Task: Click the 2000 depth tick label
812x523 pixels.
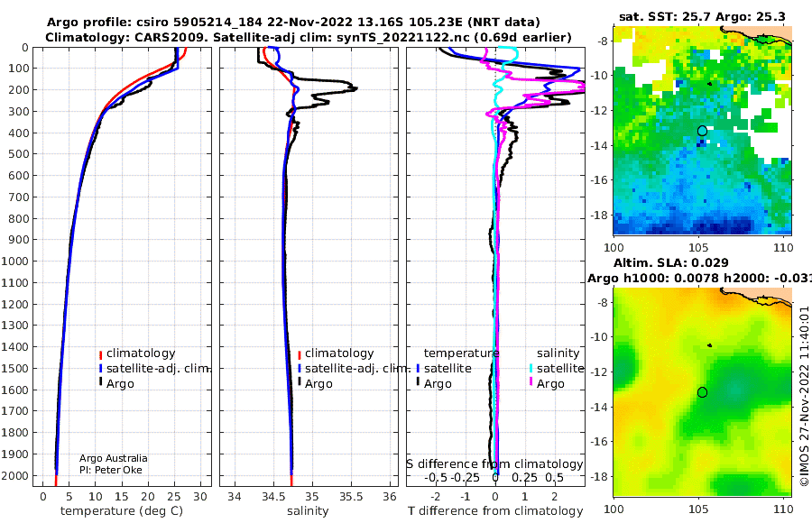Action: pos(17,476)
